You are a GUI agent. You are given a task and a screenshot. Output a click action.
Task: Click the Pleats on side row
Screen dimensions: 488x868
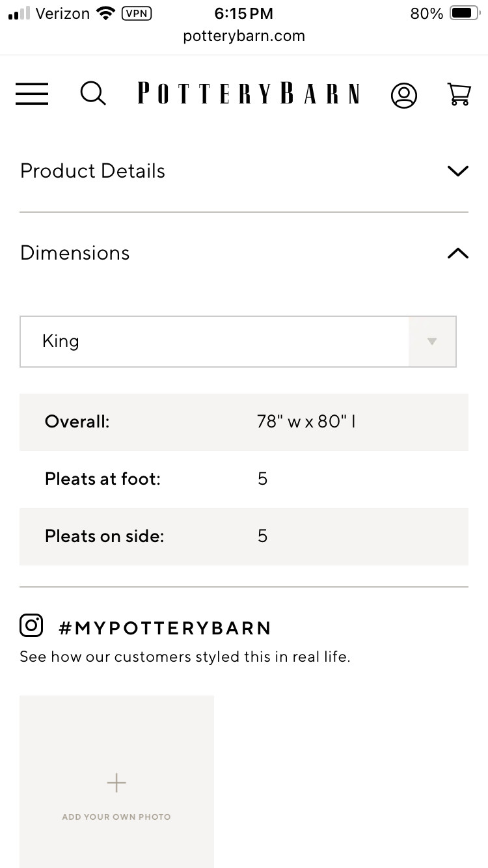244,536
